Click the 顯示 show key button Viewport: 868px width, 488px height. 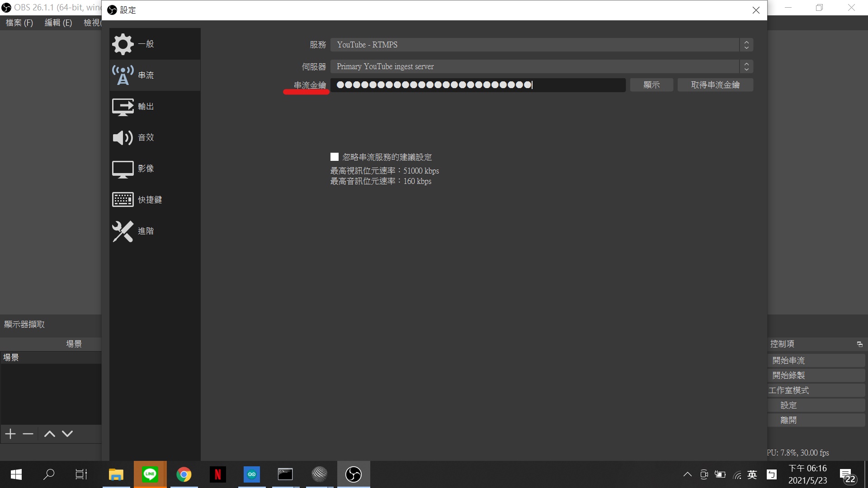click(651, 85)
